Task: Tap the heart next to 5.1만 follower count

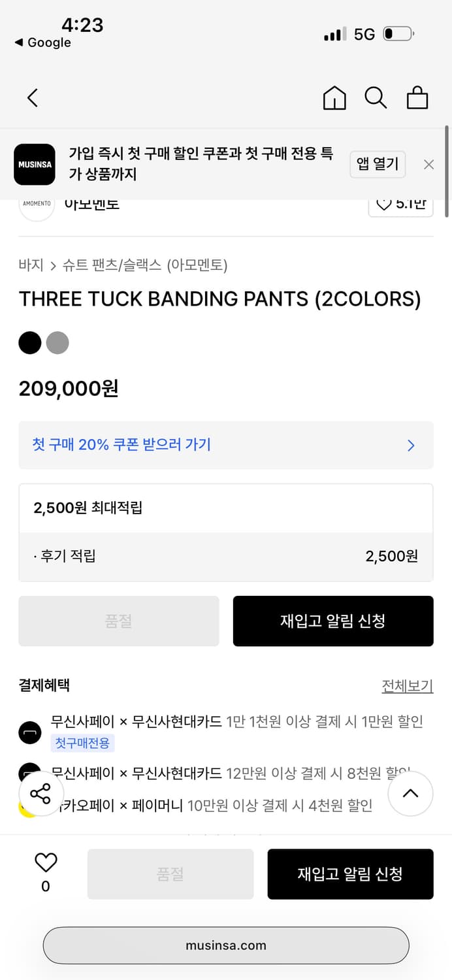Action: pos(383,203)
